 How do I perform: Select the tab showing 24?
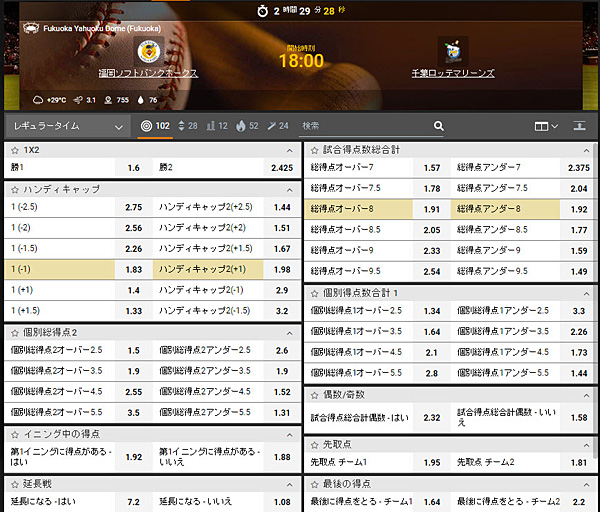[278, 126]
